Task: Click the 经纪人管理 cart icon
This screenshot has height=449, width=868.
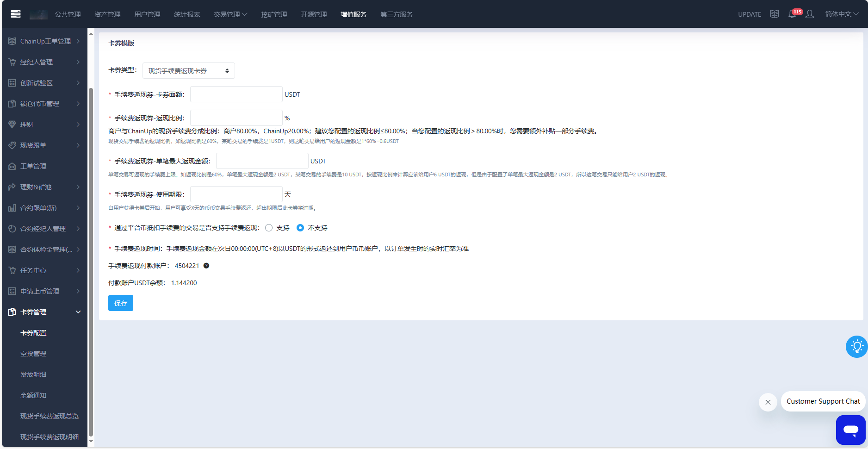Action: [x=12, y=62]
